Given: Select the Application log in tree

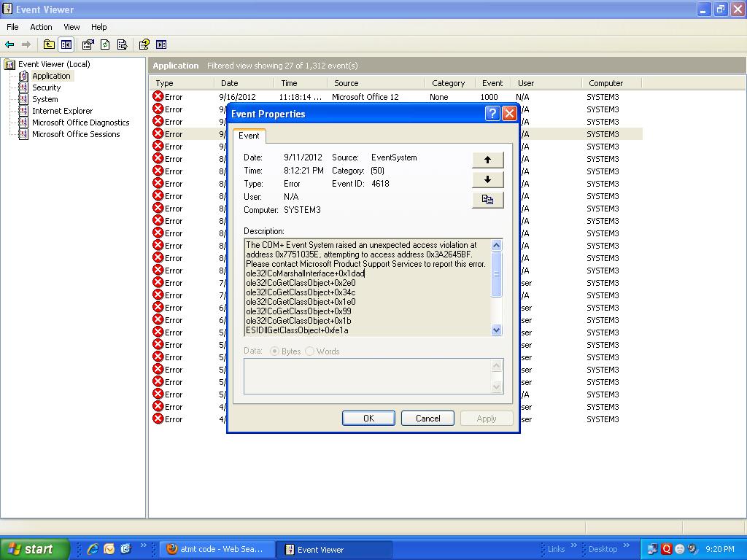Looking at the screenshot, I should (x=51, y=76).
